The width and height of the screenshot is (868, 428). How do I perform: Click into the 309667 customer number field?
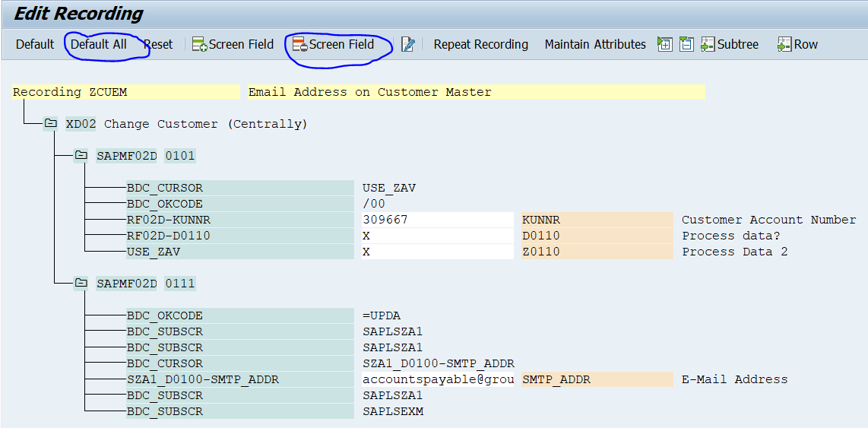(x=437, y=220)
